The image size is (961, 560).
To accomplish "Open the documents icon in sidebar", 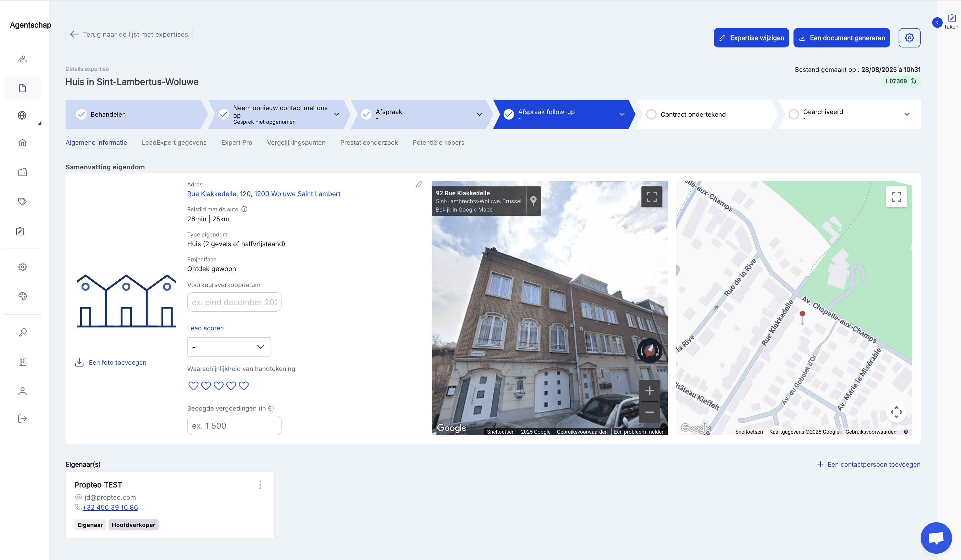I will (23, 88).
